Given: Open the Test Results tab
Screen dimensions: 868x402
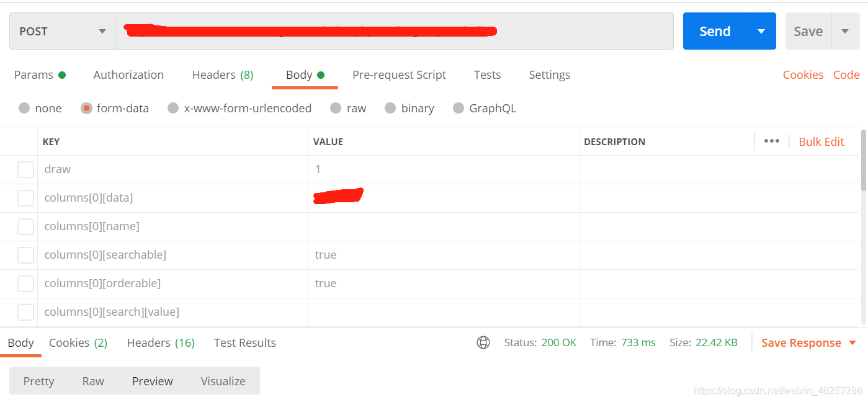Looking at the screenshot, I should tap(245, 343).
